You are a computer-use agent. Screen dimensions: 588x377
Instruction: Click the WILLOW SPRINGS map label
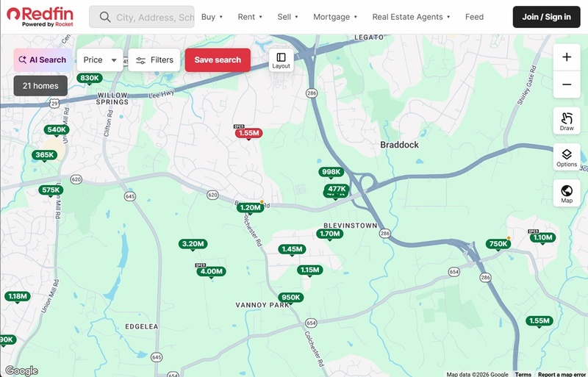tap(112, 98)
